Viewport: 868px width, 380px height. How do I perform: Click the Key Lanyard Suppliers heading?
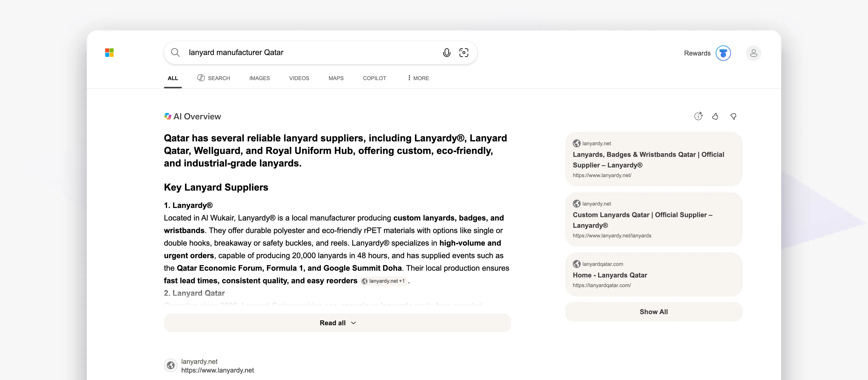(x=216, y=188)
